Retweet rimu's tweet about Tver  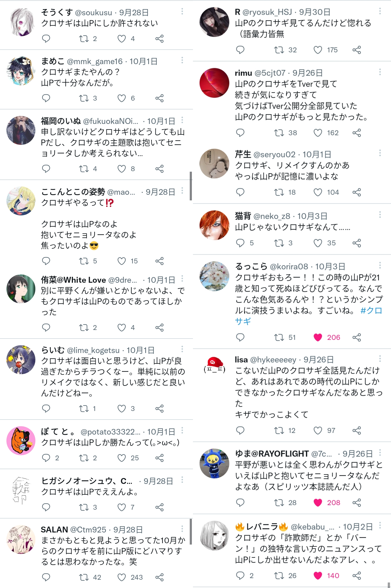(x=279, y=133)
